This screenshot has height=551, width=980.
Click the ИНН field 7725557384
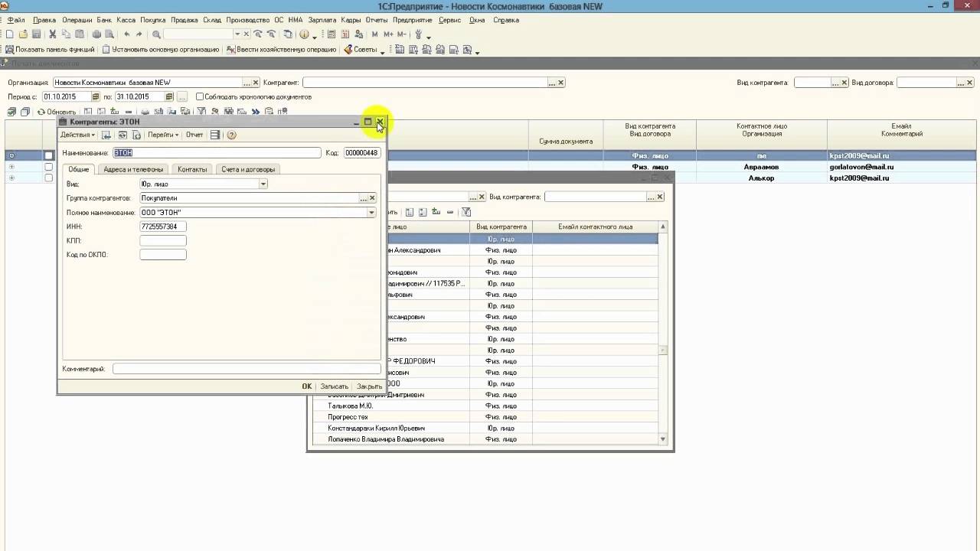(163, 227)
